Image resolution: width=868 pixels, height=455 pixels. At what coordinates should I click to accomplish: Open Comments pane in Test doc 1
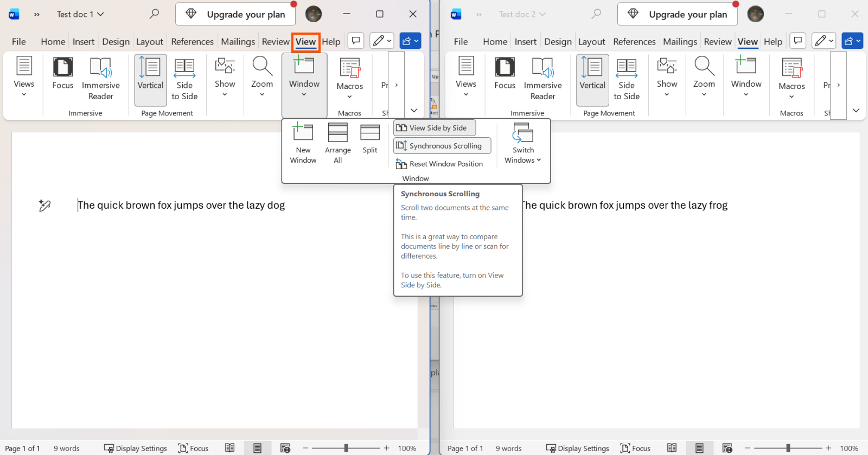pyautogui.click(x=355, y=41)
